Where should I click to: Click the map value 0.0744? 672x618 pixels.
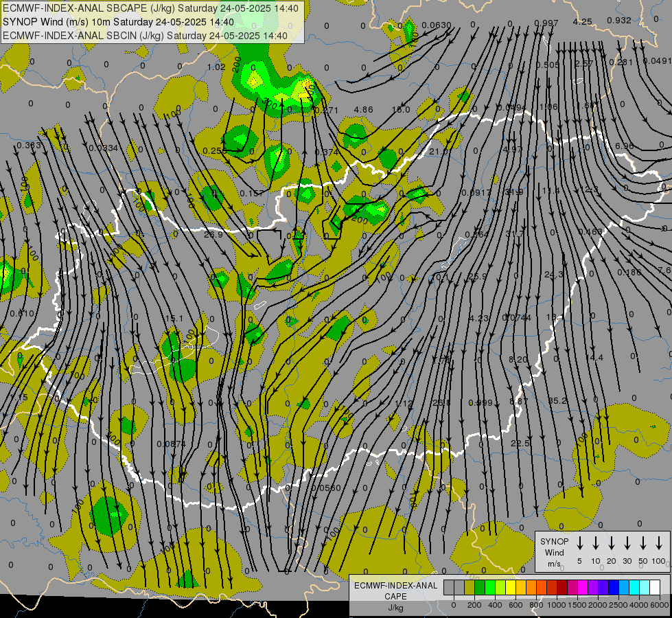click(x=516, y=317)
